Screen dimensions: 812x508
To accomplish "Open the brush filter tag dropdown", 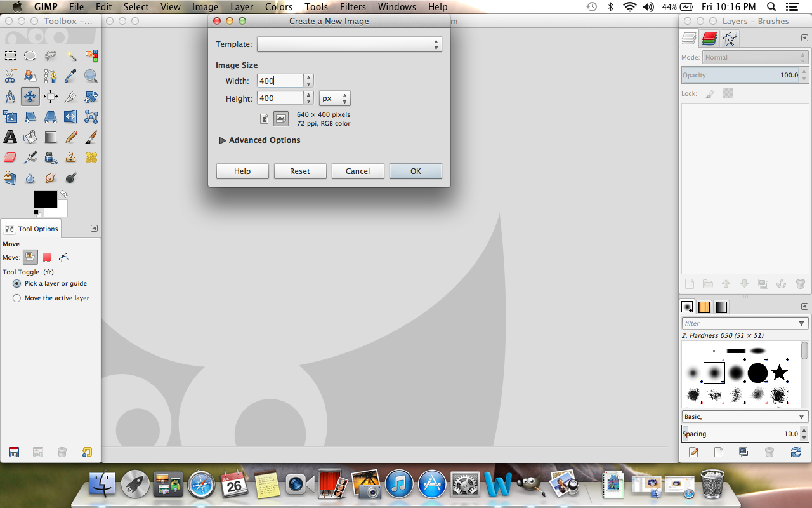I will pyautogui.click(x=802, y=323).
